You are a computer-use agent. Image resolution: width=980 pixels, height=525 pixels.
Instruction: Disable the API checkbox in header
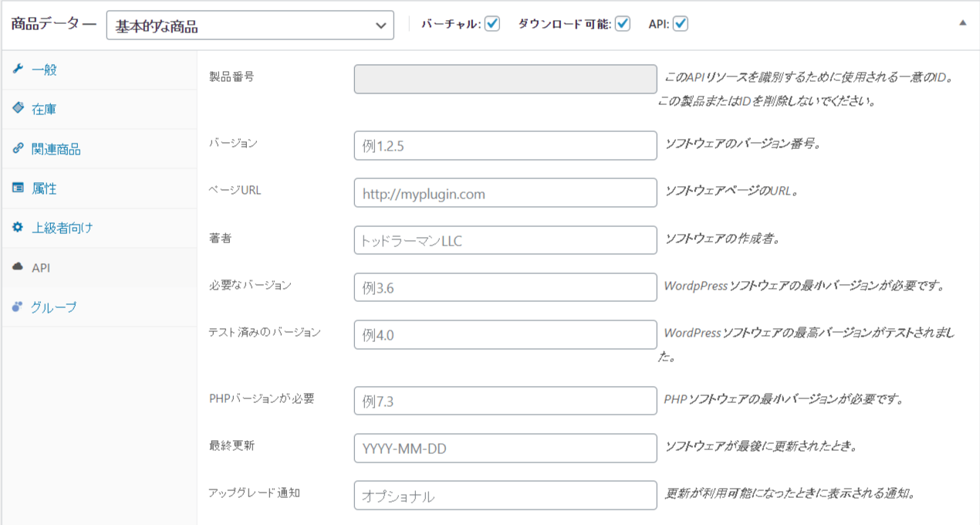pos(680,24)
